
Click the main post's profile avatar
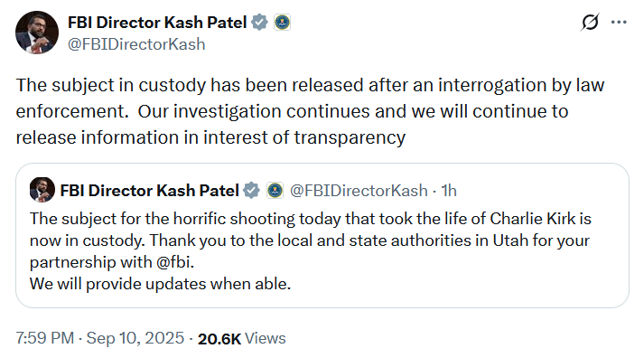[37, 33]
